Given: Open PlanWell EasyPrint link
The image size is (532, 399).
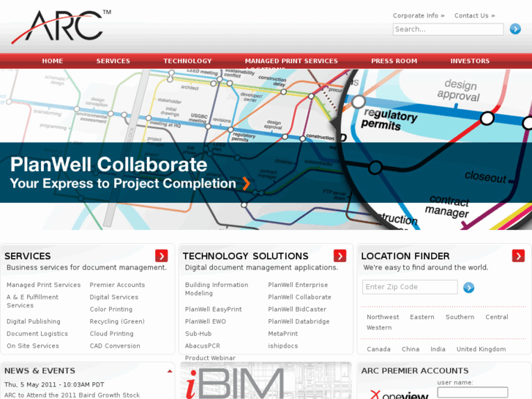Looking at the screenshot, I should pos(213,310).
